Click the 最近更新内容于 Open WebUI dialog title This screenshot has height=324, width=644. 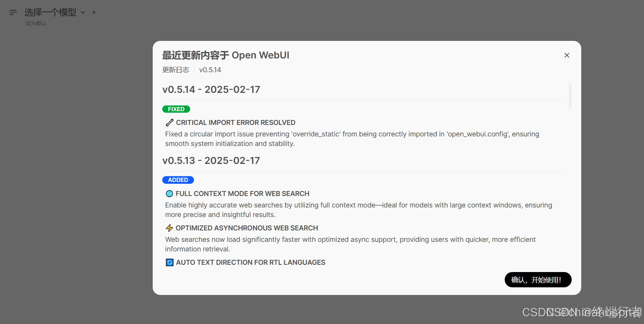click(226, 55)
